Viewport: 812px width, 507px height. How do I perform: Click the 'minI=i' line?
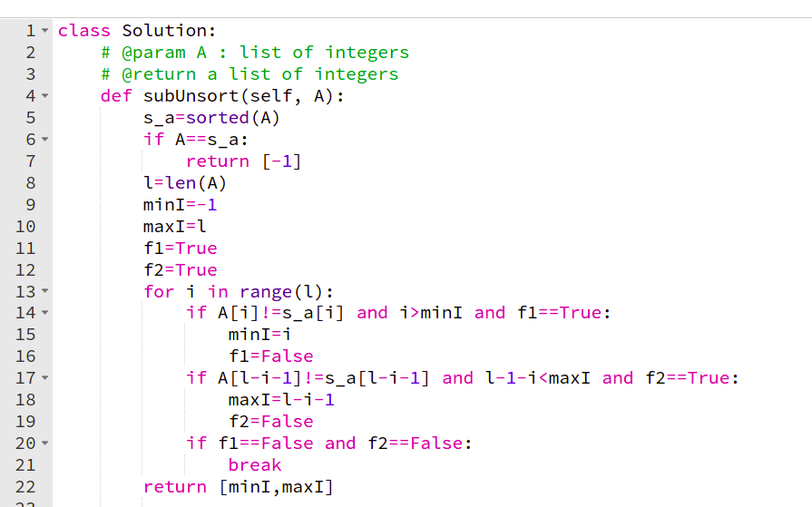259,335
